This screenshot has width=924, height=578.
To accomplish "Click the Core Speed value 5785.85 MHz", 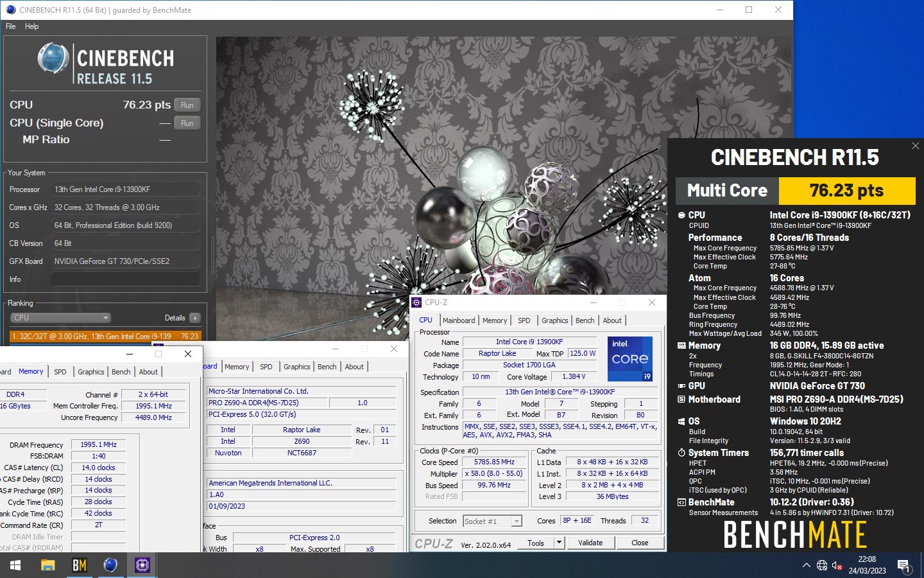I will pyautogui.click(x=495, y=462).
